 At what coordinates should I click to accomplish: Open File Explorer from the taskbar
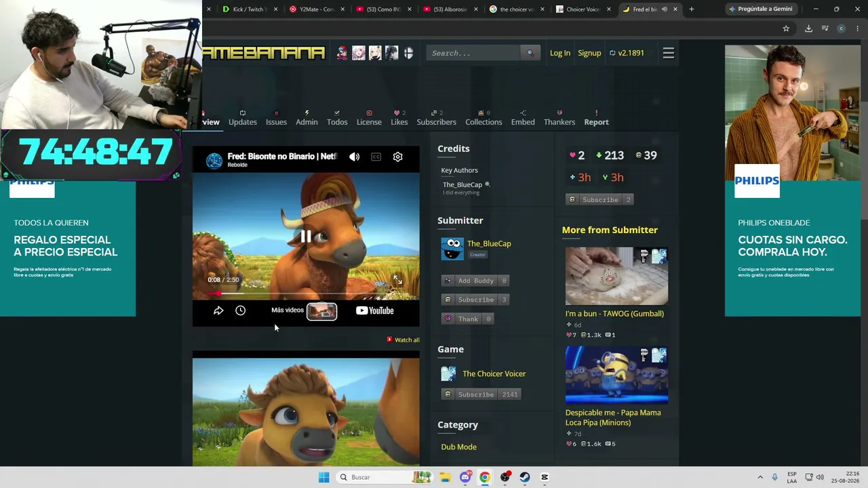click(445, 477)
